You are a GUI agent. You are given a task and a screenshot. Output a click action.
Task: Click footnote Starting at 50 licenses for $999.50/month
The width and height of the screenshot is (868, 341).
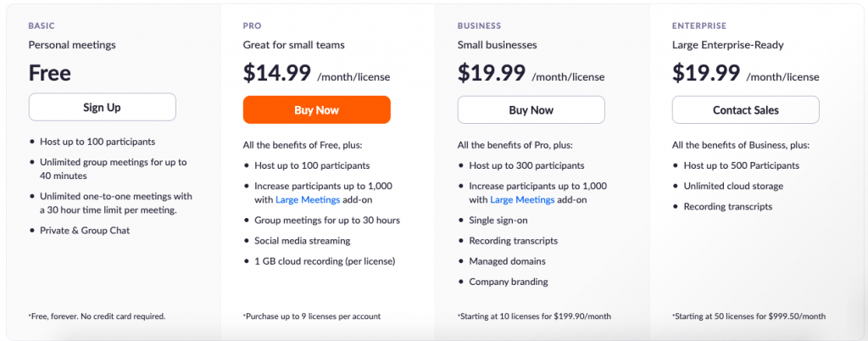(748, 316)
